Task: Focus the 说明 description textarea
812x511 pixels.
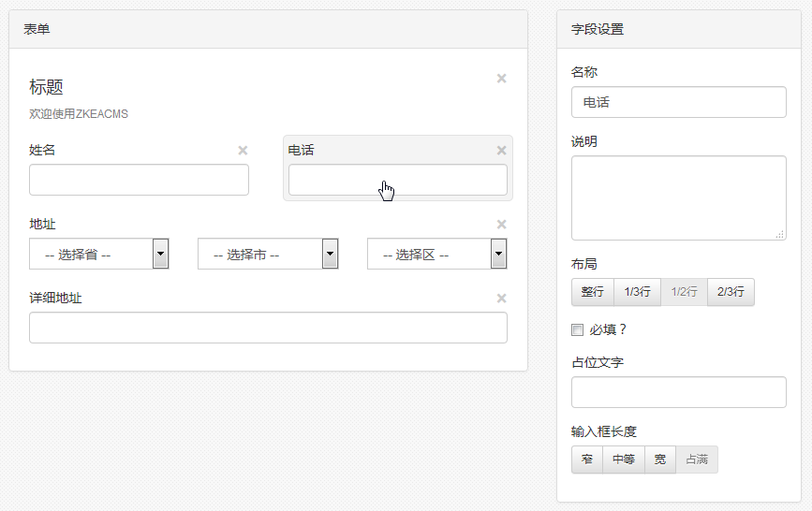Action: pos(679,197)
